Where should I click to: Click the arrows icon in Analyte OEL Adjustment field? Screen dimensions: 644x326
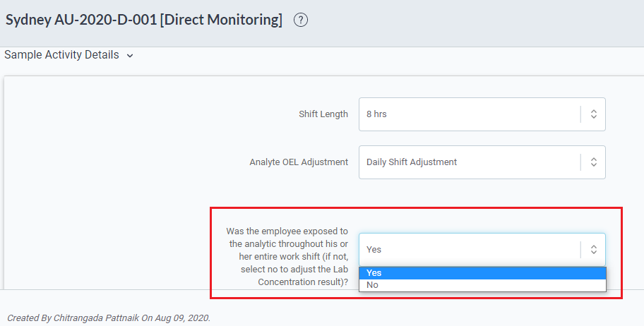pyautogui.click(x=593, y=162)
